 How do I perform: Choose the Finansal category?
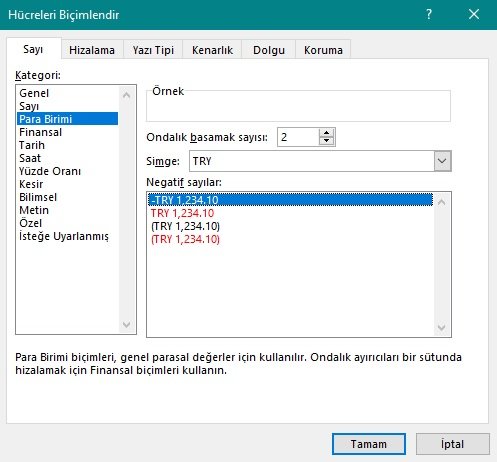68,132
